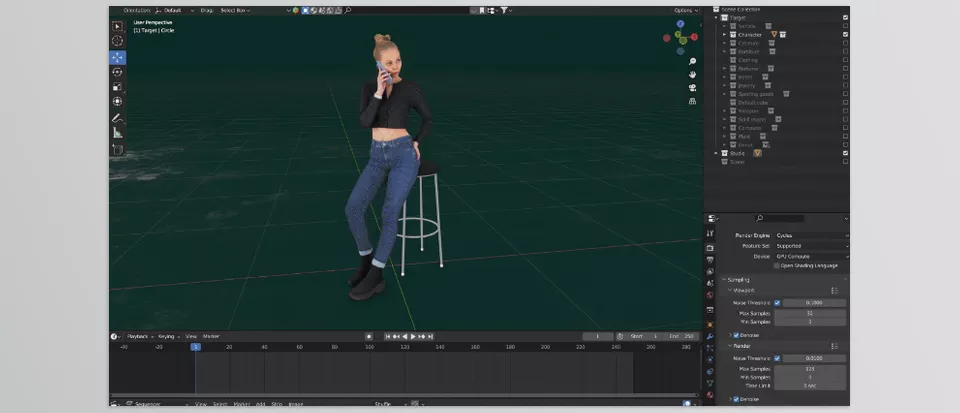Click the End frame 250 field

(682, 337)
